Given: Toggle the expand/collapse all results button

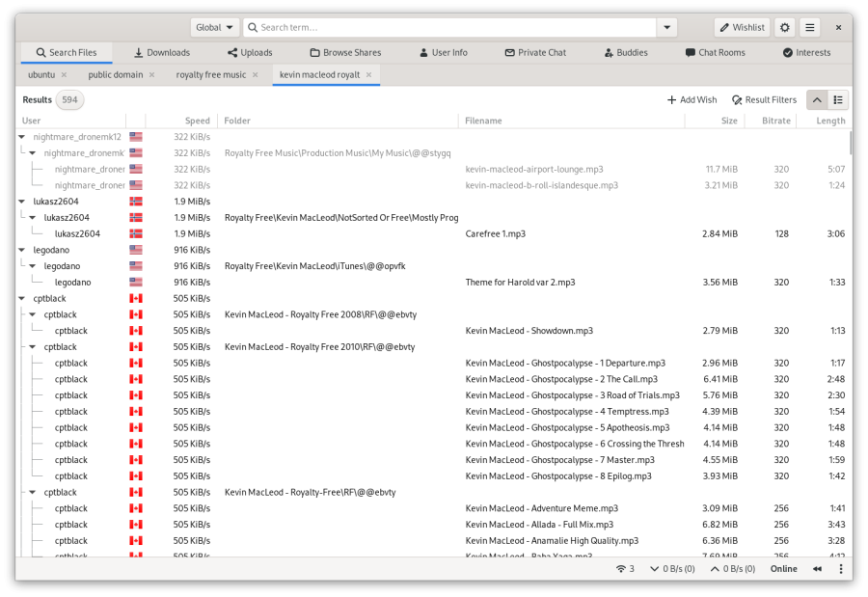Looking at the screenshot, I should pyautogui.click(x=817, y=99).
